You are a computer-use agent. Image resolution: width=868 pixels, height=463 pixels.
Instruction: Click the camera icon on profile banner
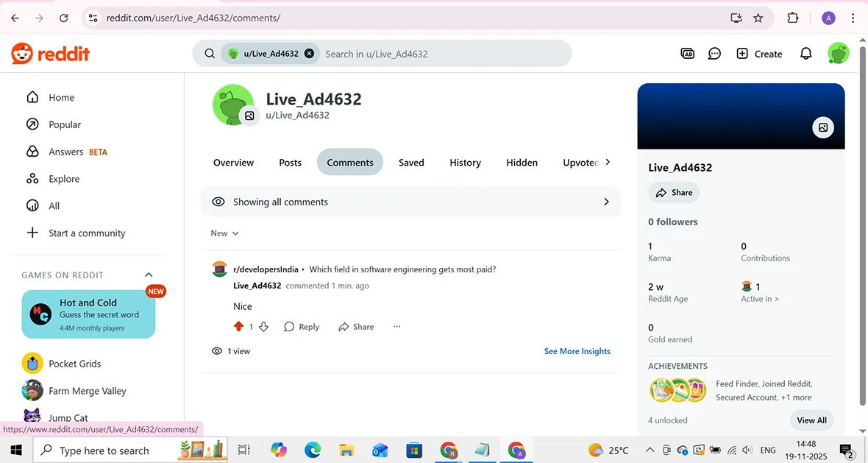point(822,127)
